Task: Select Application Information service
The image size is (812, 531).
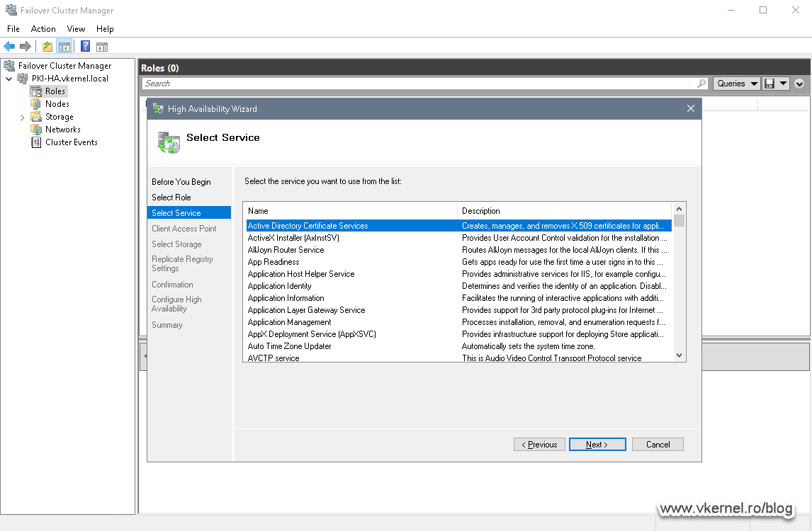Action: coord(459,298)
